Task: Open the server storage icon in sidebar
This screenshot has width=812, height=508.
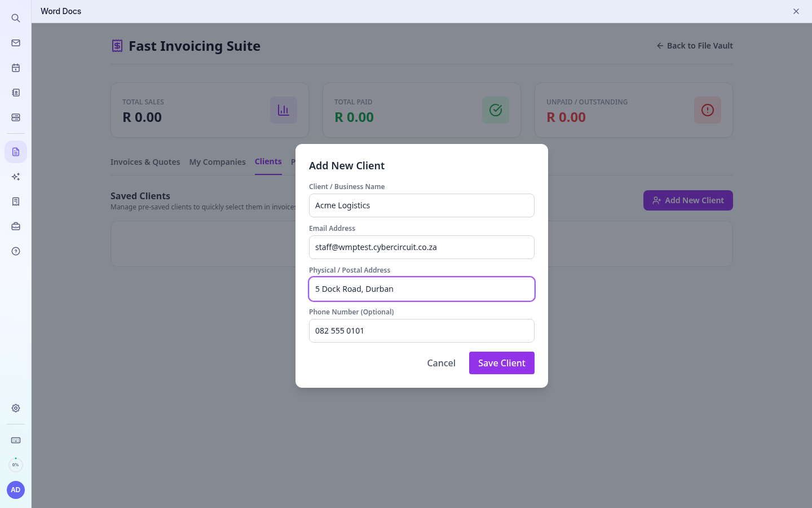Action: pyautogui.click(x=16, y=117)
